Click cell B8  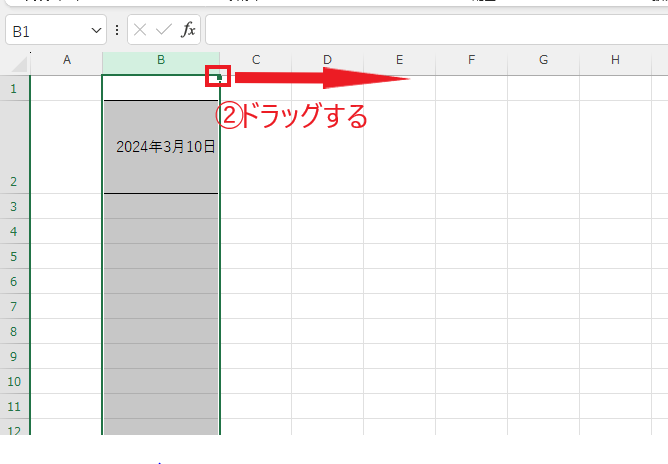click(161, 331)
